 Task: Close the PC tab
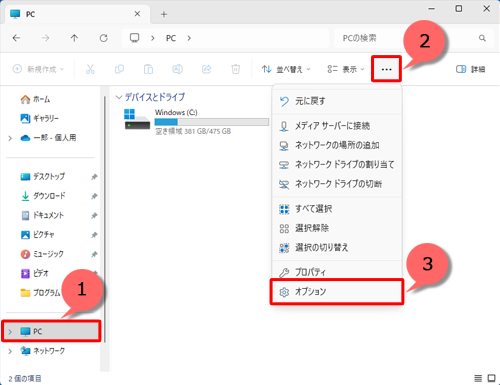click(x=137, y=14)
